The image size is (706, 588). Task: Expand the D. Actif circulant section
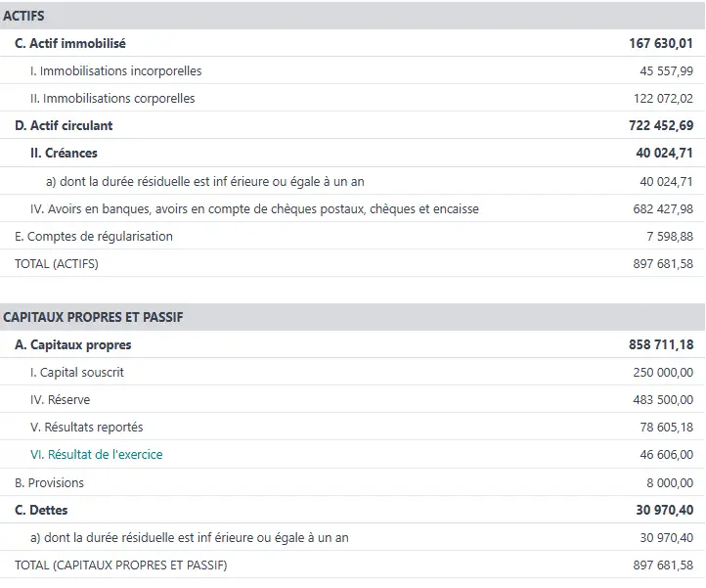(x=64, y=125)
